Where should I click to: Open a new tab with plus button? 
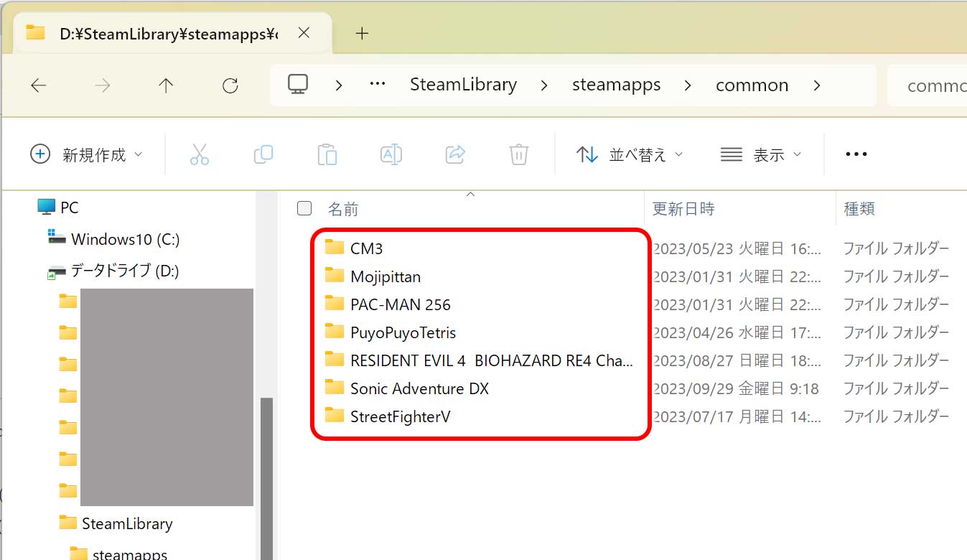(363, 33)
